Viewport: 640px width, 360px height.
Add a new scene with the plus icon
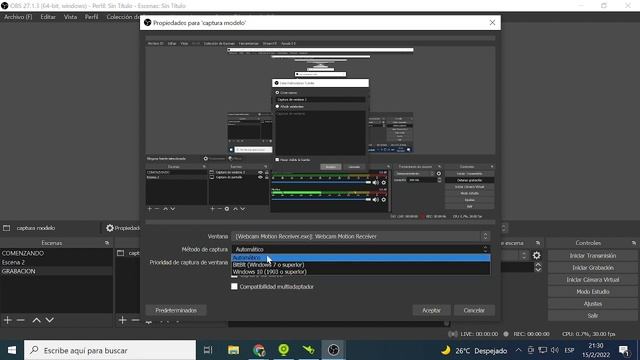7,320
